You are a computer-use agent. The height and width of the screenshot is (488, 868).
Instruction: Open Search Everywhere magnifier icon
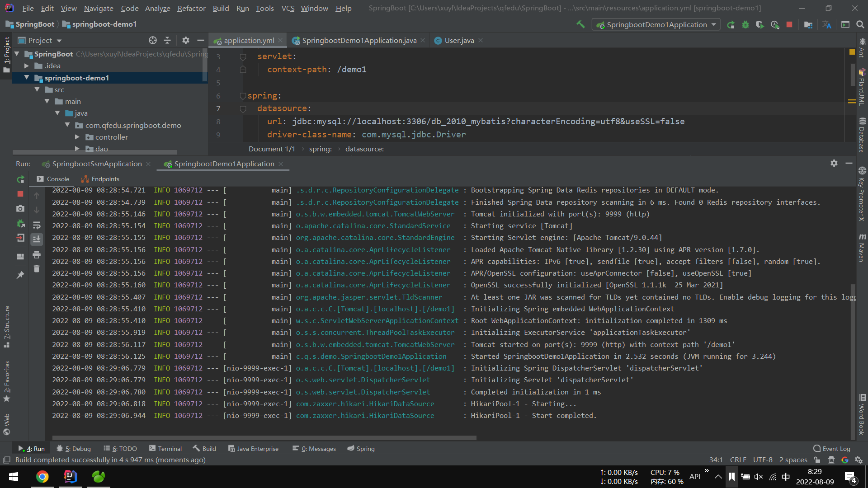pos(860,25)
